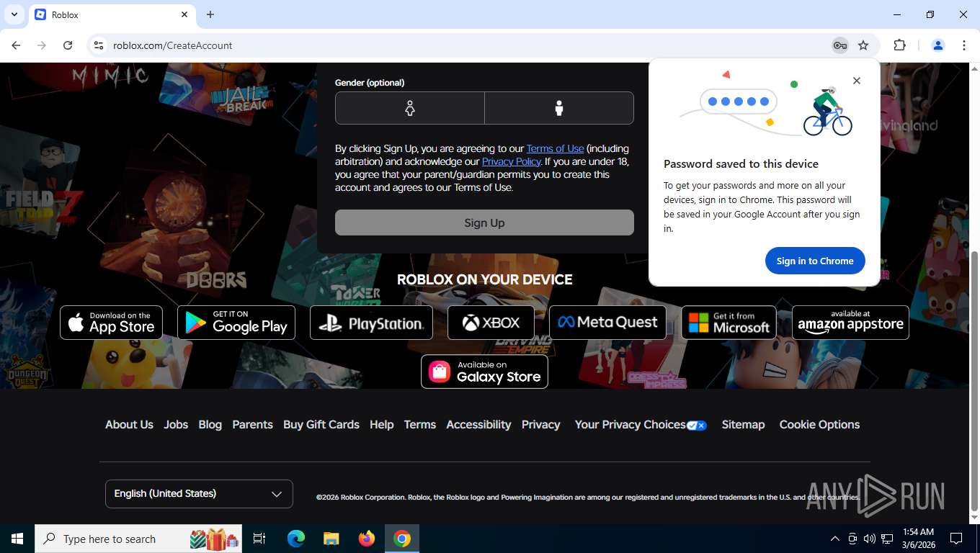Open Your Privacy Choices link
The width and height of the screenshot is (980, 553).
click(641, 424)
